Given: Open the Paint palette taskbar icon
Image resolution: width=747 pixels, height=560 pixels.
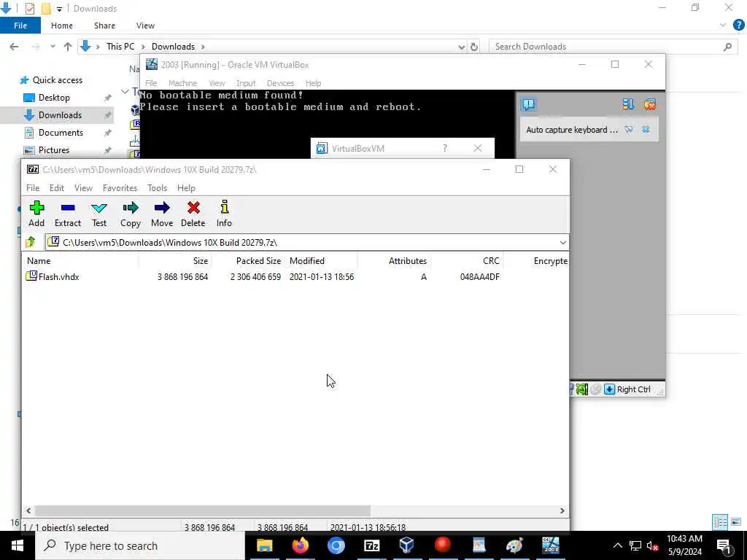Looking at the screenshot, I should pyautogui.click(x=514, y=545).
